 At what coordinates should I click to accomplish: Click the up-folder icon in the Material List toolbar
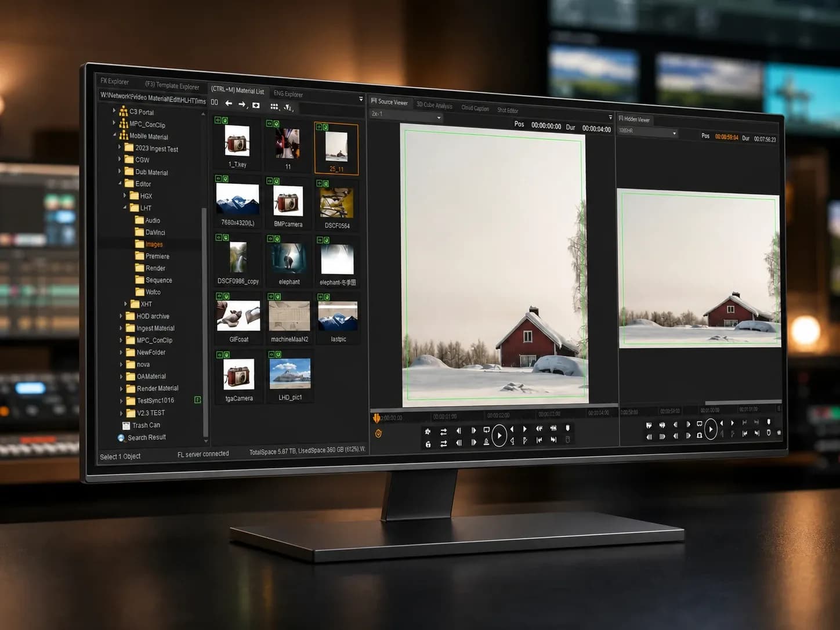click(256, 105)
